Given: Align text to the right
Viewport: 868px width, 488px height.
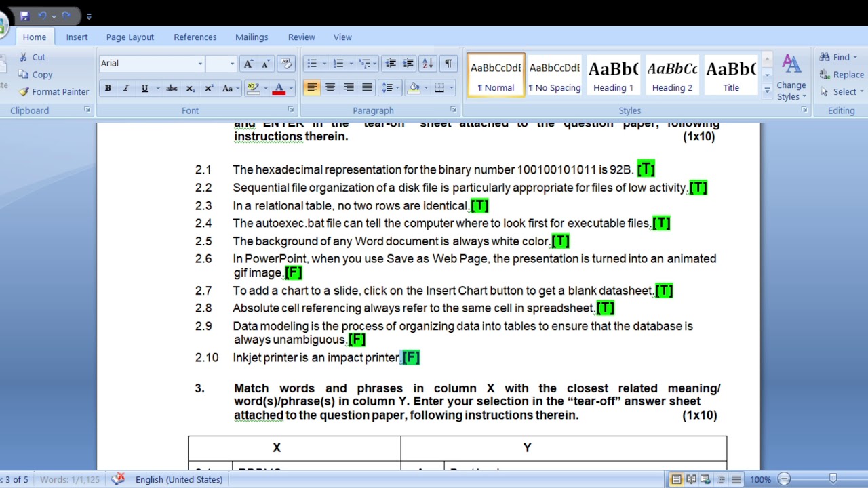Looking at the screenshot, I should coord(349,87).
